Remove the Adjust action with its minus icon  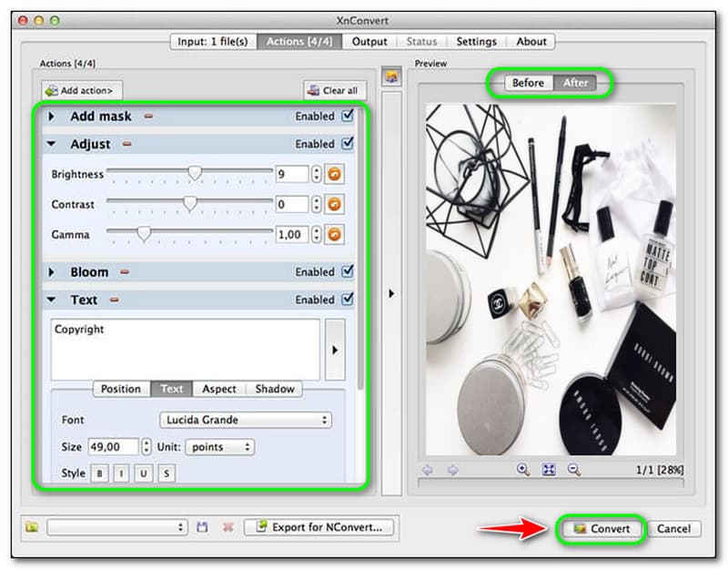pyautogui.click(x=126, y=144)
